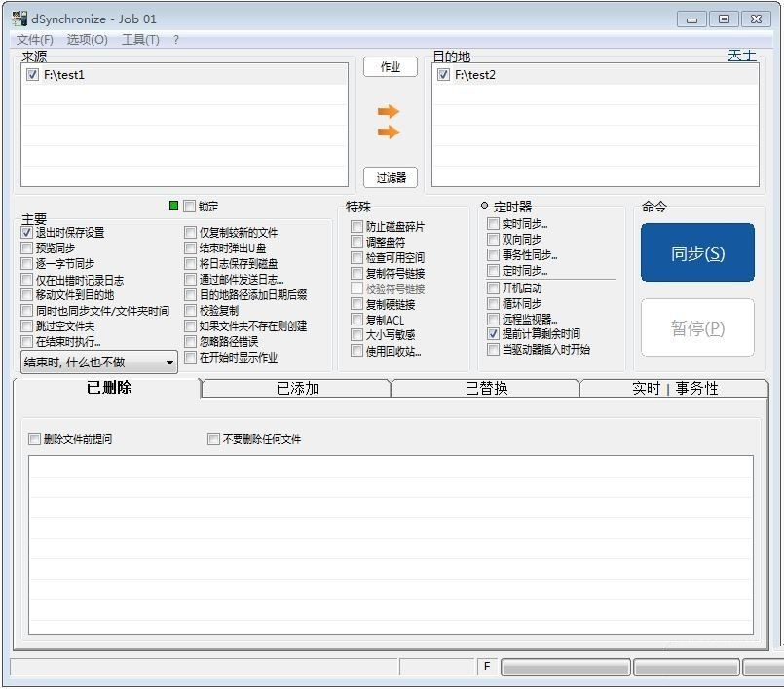
Task: Uncheck 提前计算剩余时间
Action: tap(493, 333)
